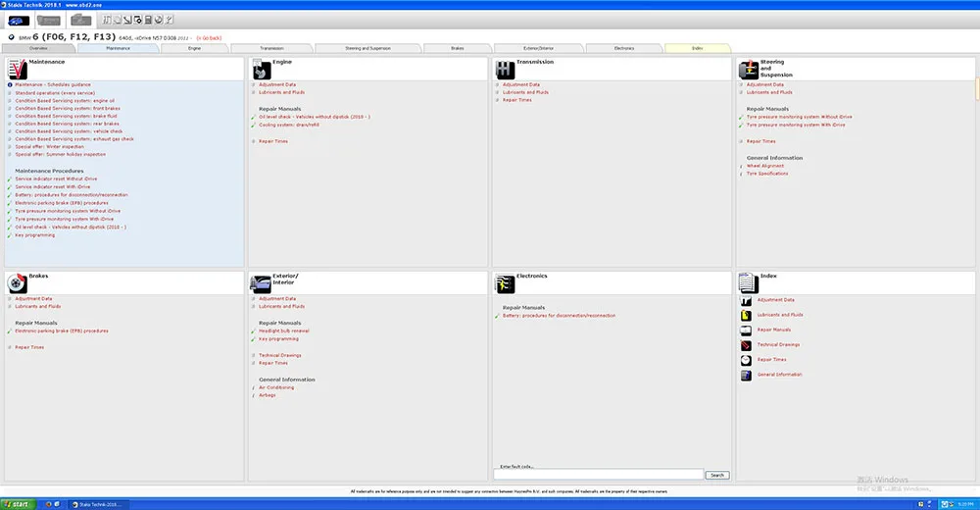This screenshot has height=510, width=980.
Task: Open the question mark help toolbar icon
Action: point(170,20)
